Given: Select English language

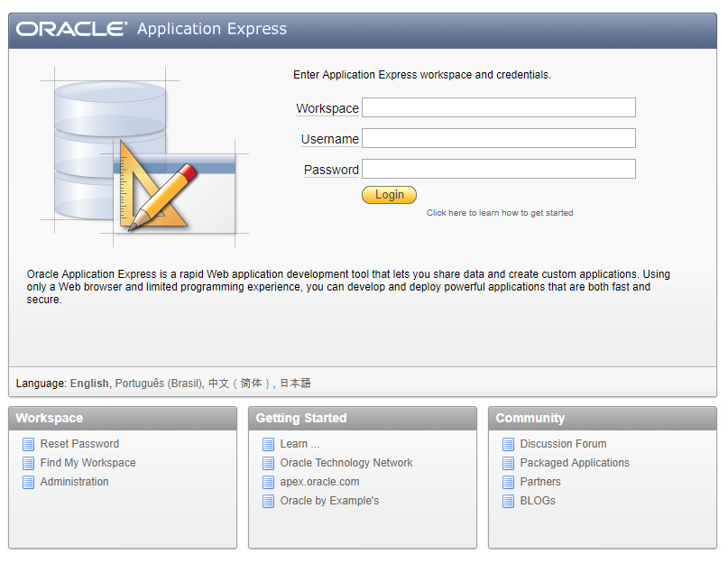Looking at the screenshot, I should coord(89,384).
